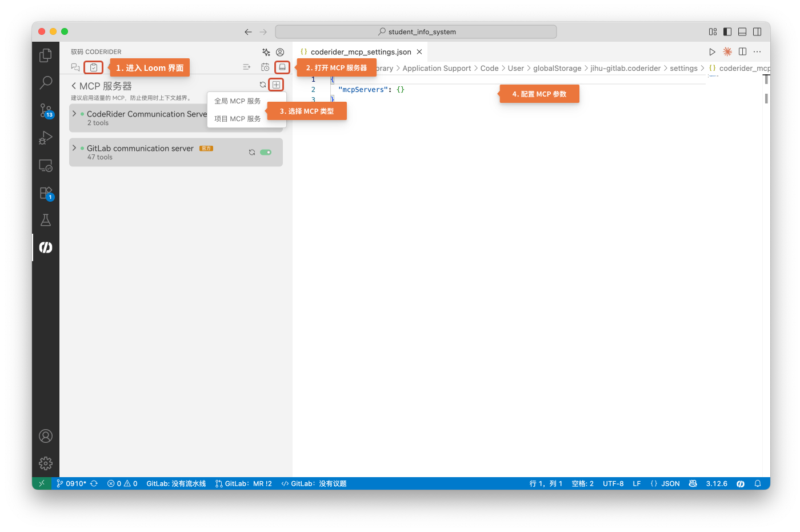Open the MCP server icon in CodeRider toolbar

282,67
